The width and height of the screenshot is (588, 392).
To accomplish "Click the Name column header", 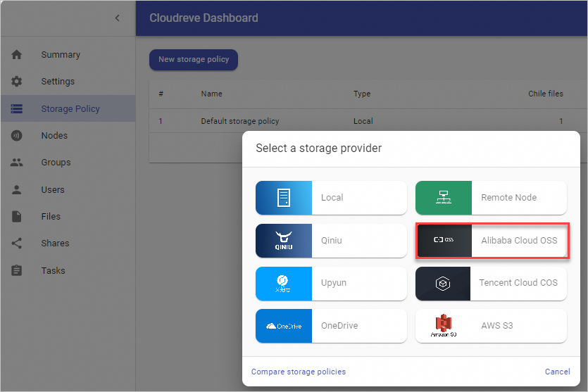I will click(x=211, y=94).
